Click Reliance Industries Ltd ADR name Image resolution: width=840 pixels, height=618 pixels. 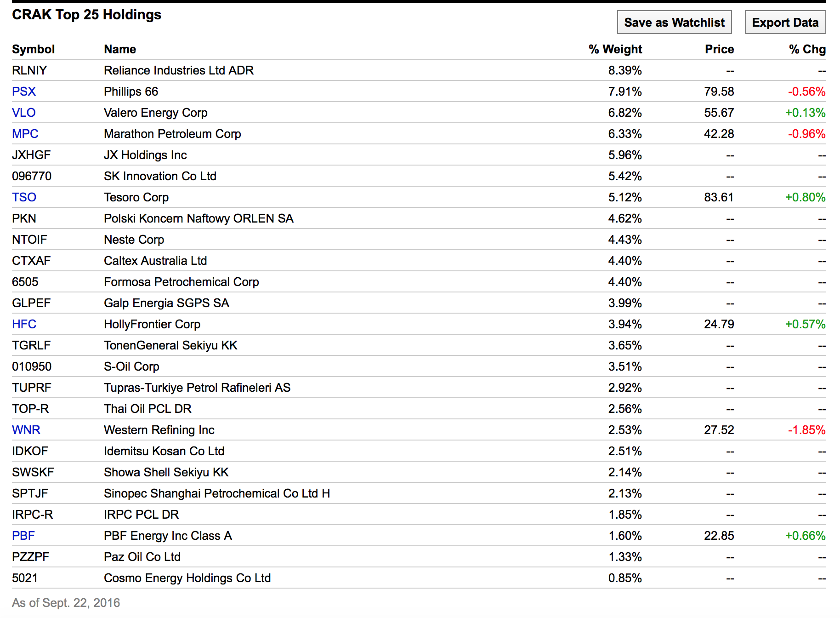point(179,70)
